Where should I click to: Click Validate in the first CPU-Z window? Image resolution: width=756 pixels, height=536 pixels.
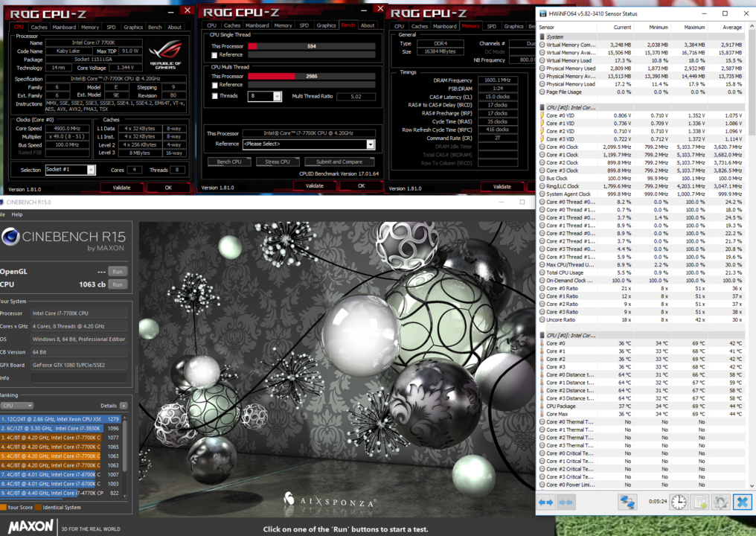tap(121, 188)
